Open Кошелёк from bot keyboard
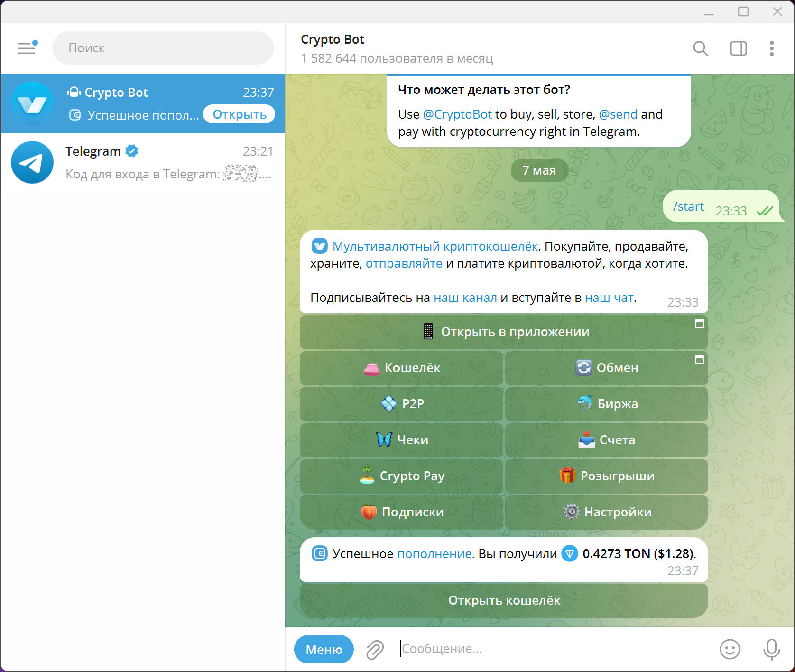The height and width of the screenshot is (672, 795). pyautogui.click(x=401, y=368)
